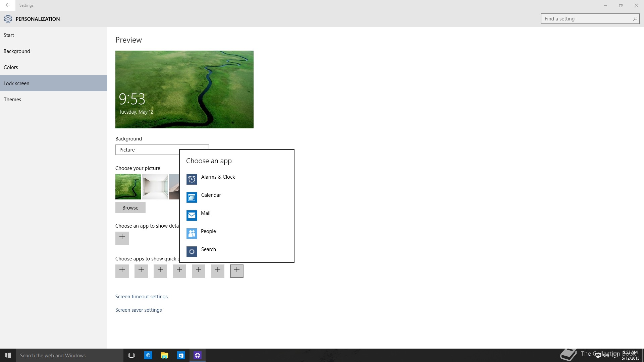Open the volume tray icon
The width and height of the screenshot is (644, 362).
click(606, 355)
